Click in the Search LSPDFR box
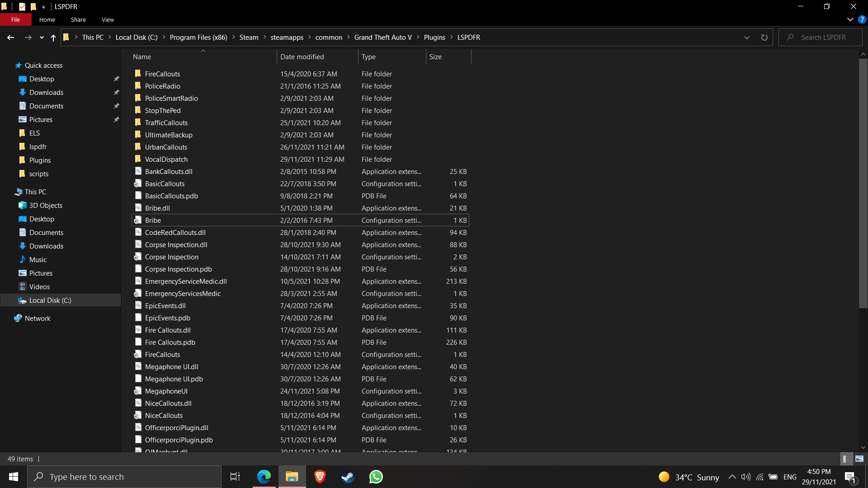This screenshot has height=488, width=868. (x=823, y=38)
